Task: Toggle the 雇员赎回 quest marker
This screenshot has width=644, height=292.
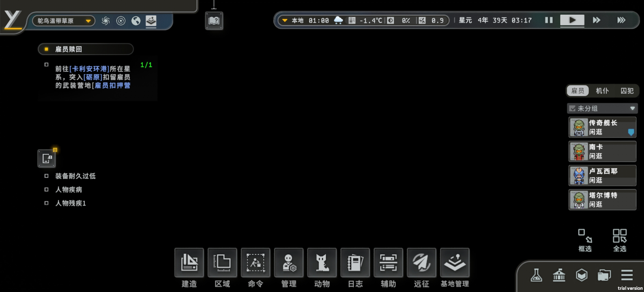Action: [46, 49]
